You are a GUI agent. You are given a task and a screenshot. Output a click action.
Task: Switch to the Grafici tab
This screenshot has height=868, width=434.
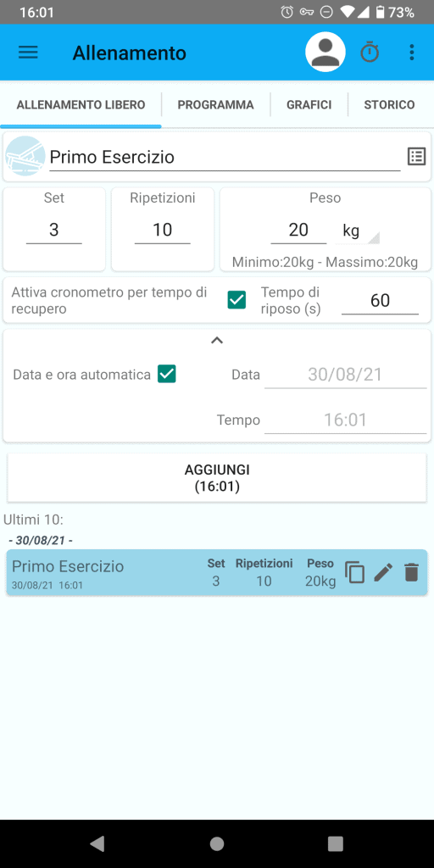click(309, 104)
